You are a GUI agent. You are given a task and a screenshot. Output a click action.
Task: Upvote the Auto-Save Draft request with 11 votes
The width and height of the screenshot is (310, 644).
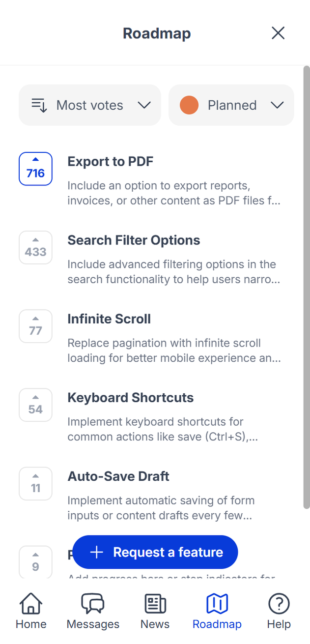point(35,483)
